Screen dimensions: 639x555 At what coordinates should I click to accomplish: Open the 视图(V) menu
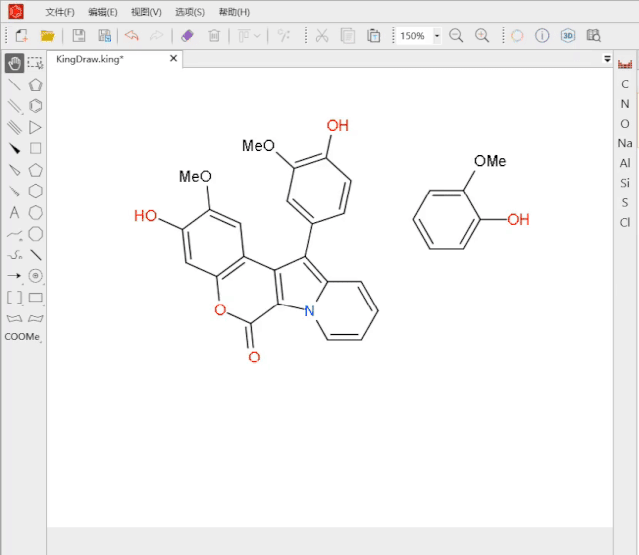pyautogui.click(x=146, y=12)
